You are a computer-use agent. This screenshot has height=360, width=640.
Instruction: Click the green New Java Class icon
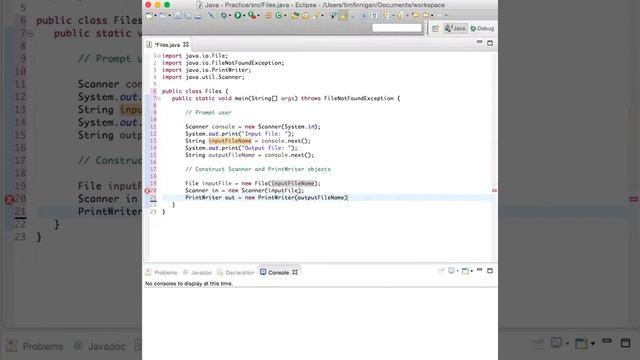tap(278, 16)
